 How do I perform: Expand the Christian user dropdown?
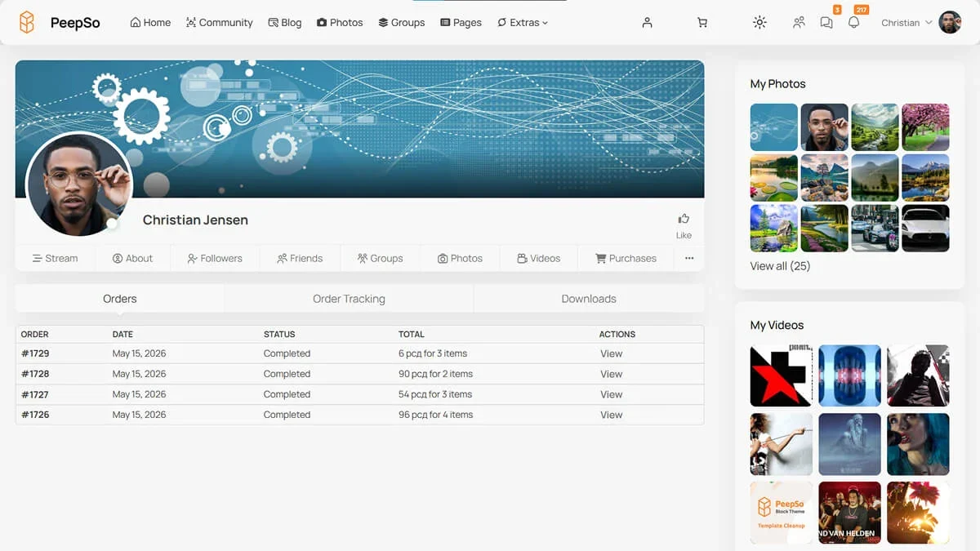pyautogui.click(x=906, y=23)
